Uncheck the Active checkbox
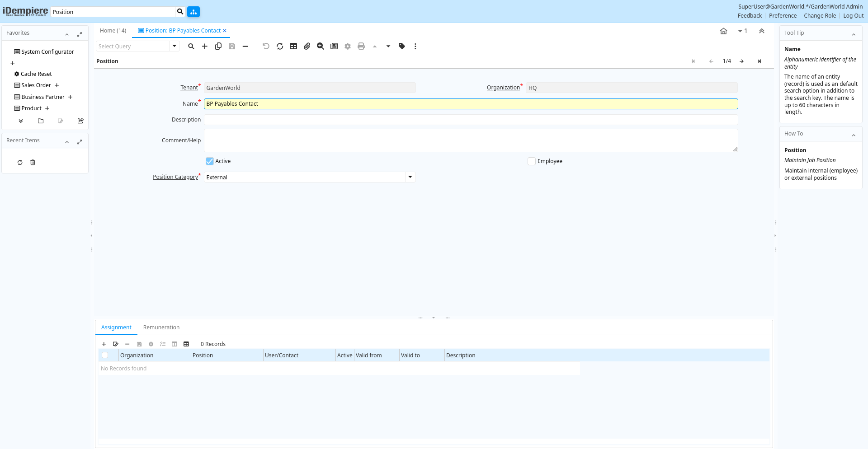Screen dimensions: 868x449 (x=210, y=161)
